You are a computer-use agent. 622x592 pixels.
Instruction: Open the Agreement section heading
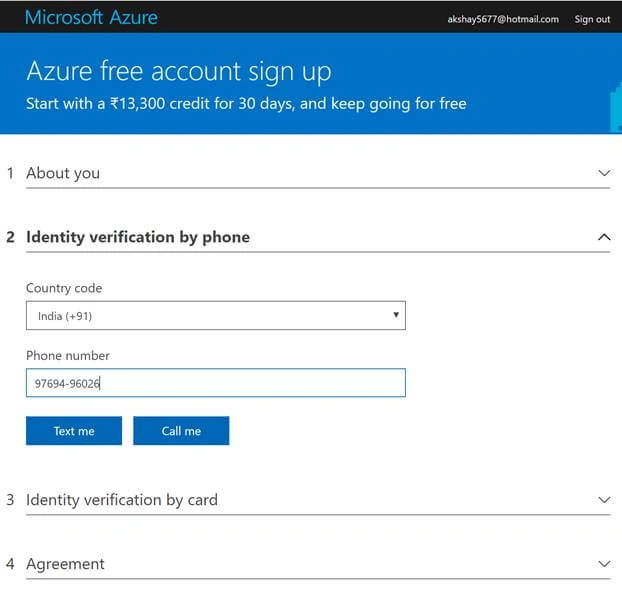tap(65, 563)
